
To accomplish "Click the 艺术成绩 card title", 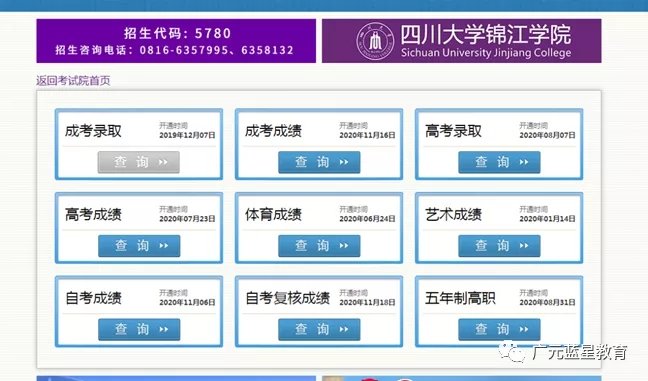I will 453,214.
